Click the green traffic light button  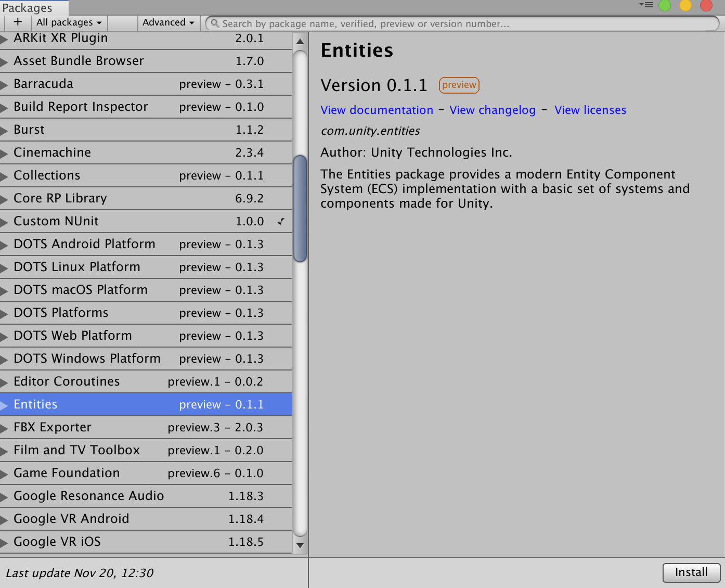click(665, 6)
